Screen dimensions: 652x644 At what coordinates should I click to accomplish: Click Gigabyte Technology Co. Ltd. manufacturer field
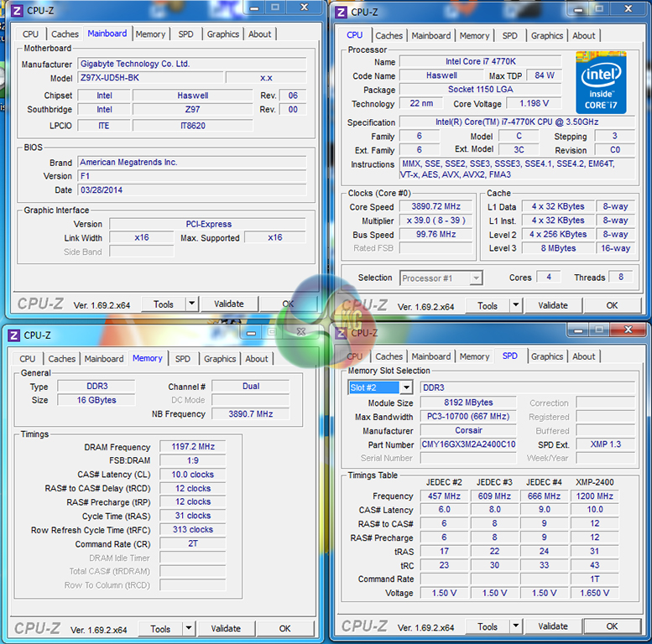tap(192, 64)
